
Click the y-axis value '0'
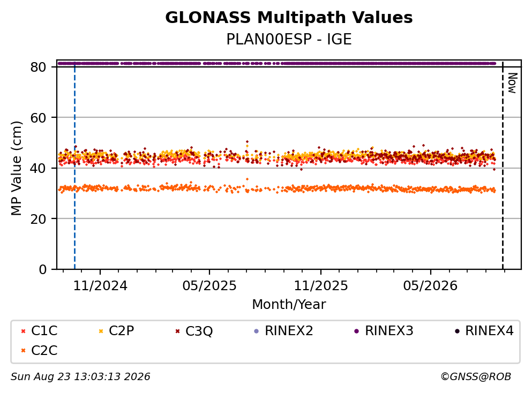click(x=43, y=269)
